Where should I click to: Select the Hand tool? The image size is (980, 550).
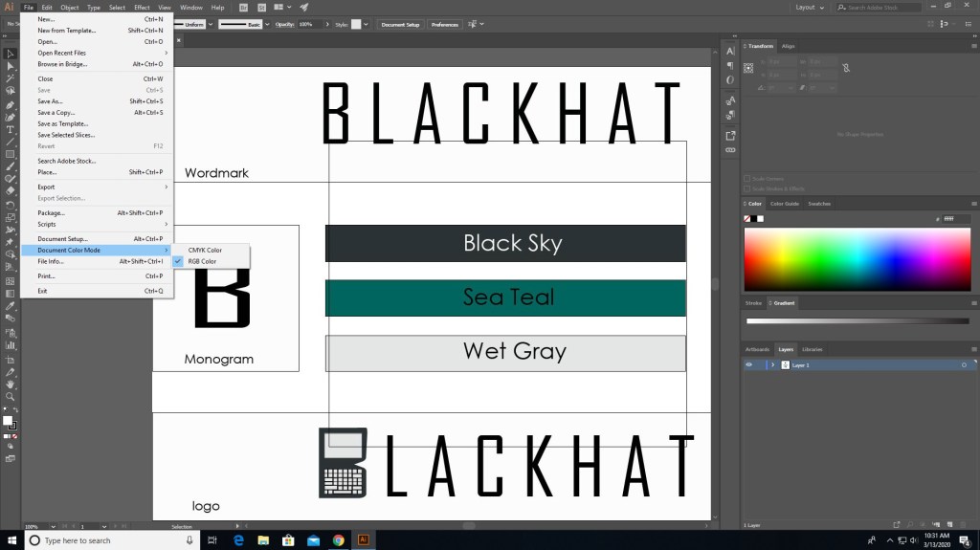point(11,384)
